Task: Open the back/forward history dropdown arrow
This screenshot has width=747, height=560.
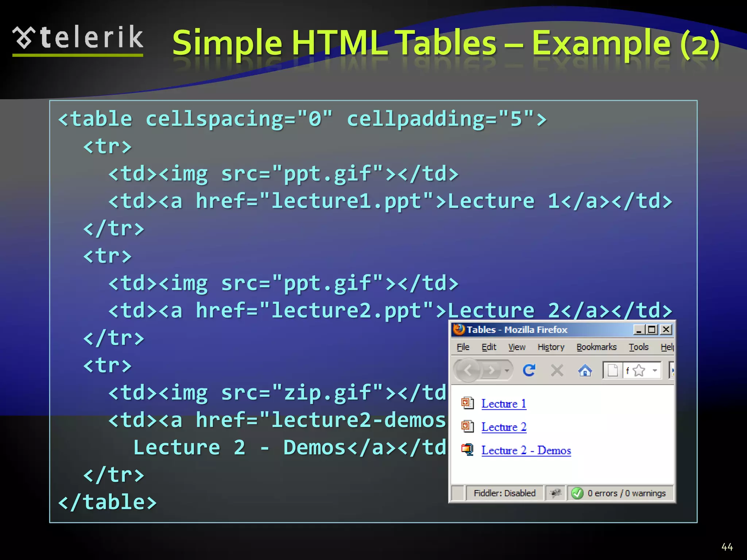Action: pyautogui.click(x=507, y=371)
